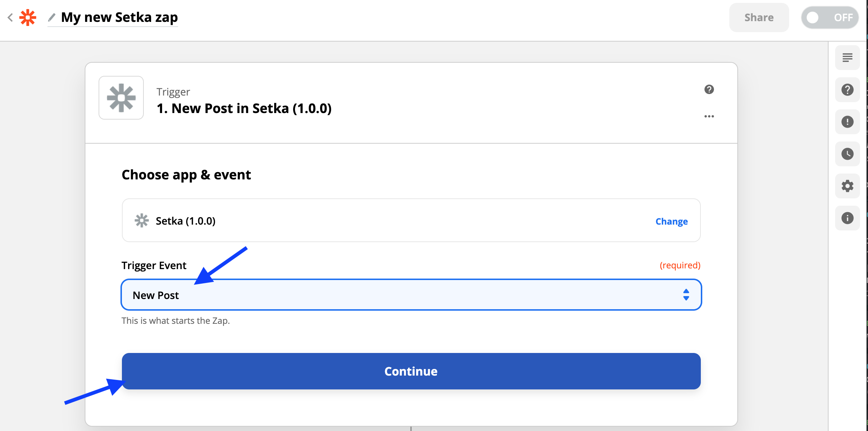Edit zap name with pencil icon
868x431 pixels.
pos(52,17)
